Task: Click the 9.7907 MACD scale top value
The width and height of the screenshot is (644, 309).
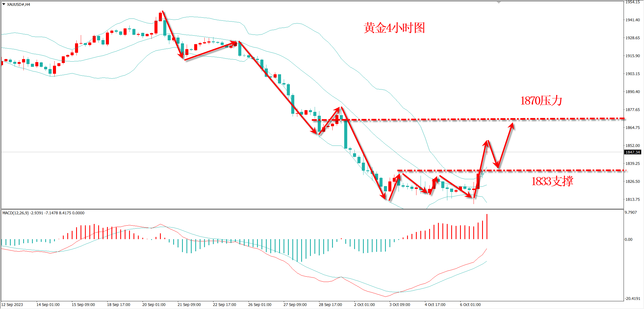Action: (631, 212)
